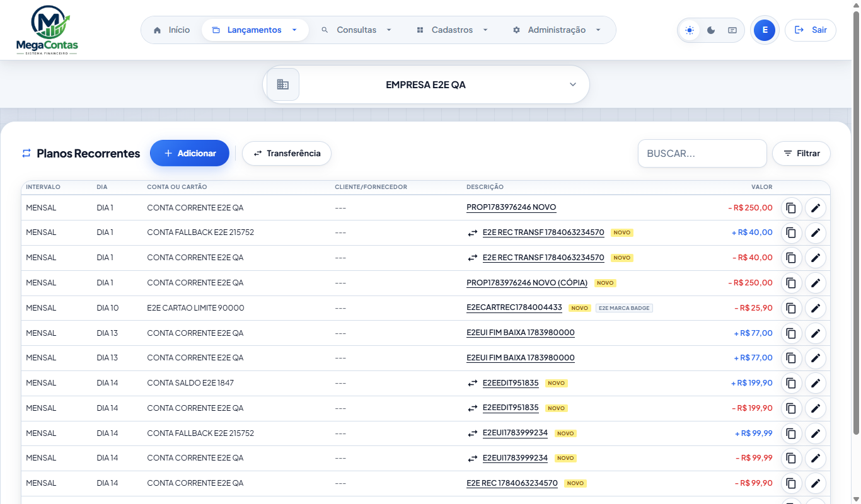Click the E2E CARTAO LIMITE 90000 cell
Viewport: 861px width, 504px height.
tap(195, 308)
